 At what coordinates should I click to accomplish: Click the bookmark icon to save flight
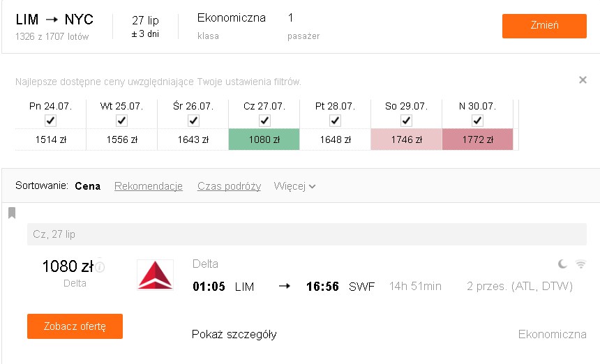(12, 213)
